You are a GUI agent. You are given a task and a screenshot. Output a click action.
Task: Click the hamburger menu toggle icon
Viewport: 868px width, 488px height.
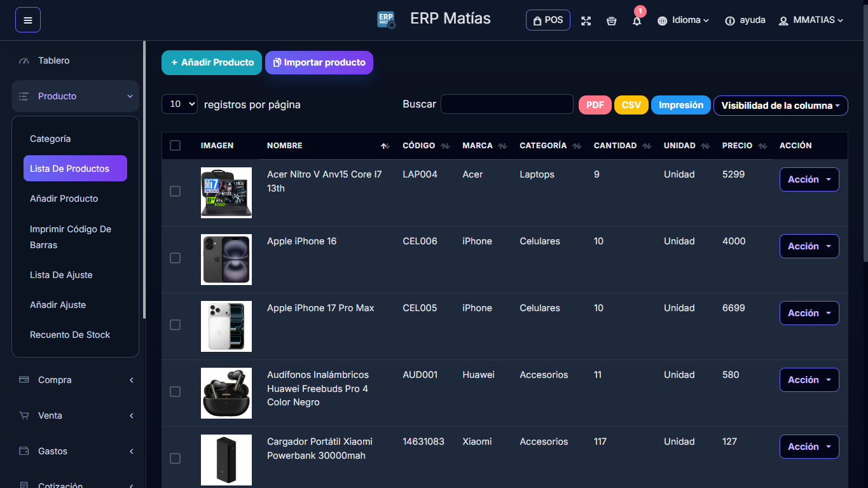(x=28, y=20)
